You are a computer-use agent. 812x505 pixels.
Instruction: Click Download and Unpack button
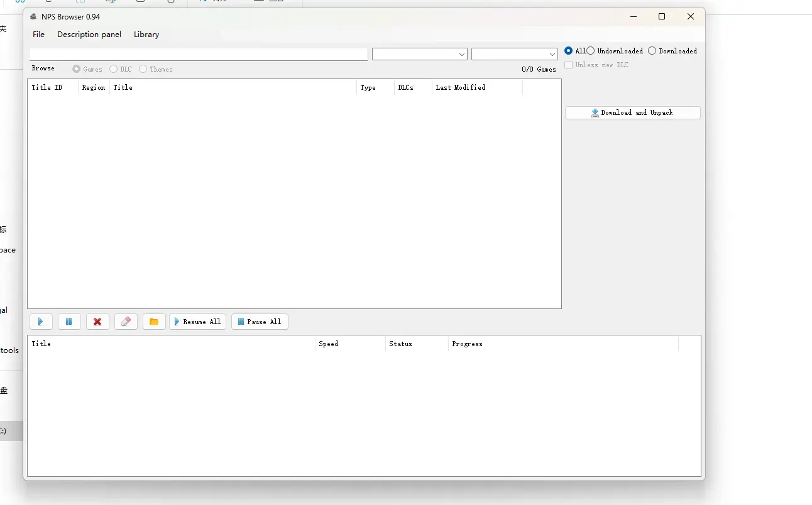tap(632, 112)
